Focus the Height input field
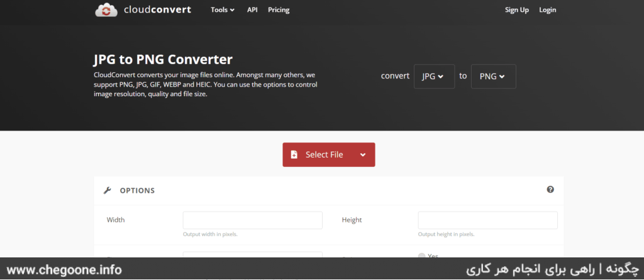Viewport: 644px width, 280px height. [x=487, y=220]
